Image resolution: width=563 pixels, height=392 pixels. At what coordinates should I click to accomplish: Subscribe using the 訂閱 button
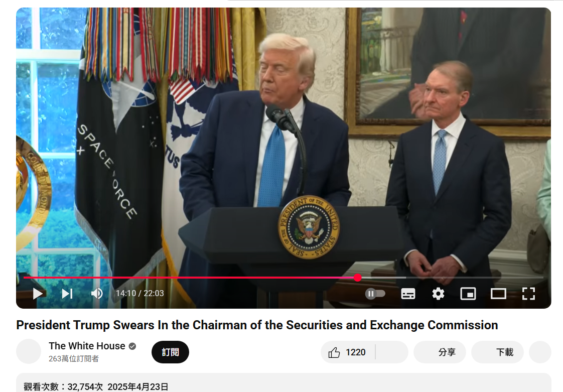[x=170, y=352]
